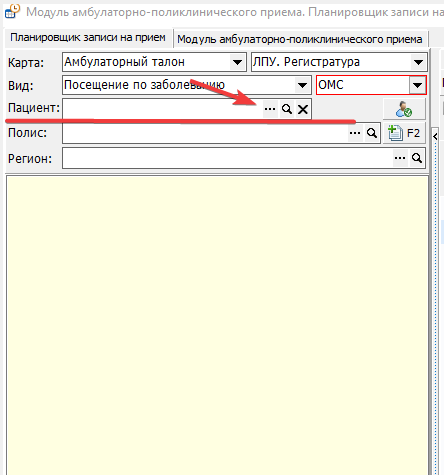
Task: Open the ОМС payment type dropdown
Action: coord(417,85)
